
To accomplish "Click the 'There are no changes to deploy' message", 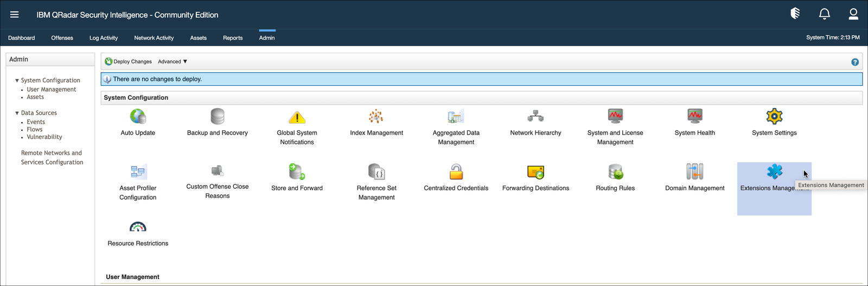I will pyautogui.click(x=157, y=79).
